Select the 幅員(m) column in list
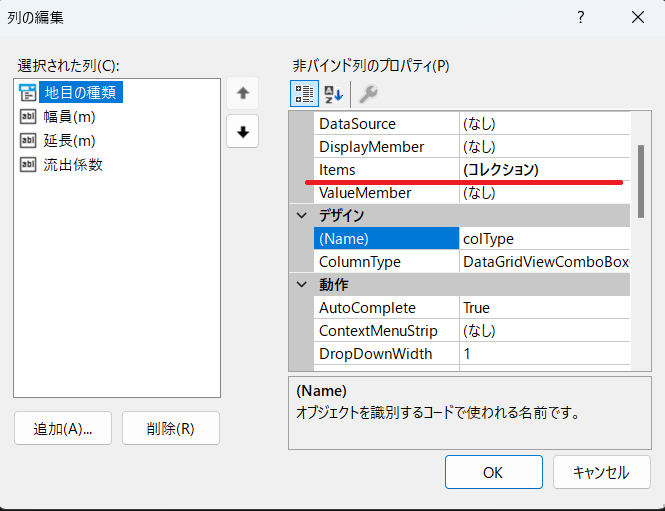The height and width of the screenshot is (511, 665). 69,117
